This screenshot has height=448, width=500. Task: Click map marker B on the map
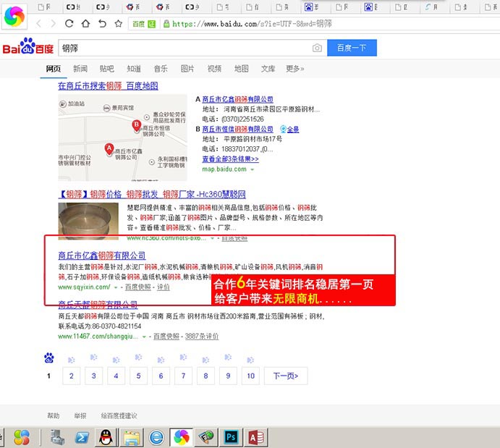137,125
